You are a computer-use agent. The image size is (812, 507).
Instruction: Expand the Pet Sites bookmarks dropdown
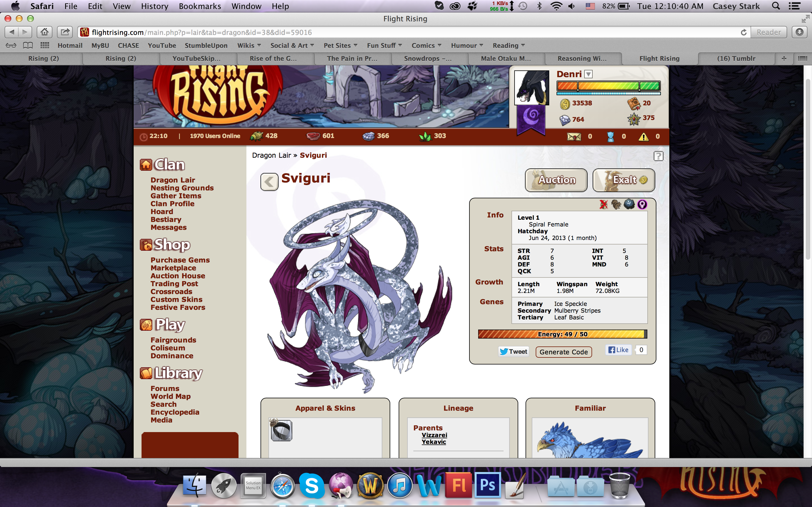(340, 45)
